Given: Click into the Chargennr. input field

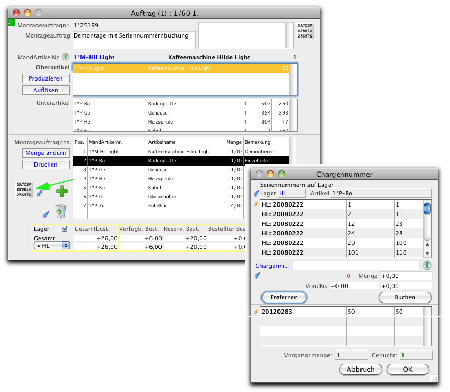Looking at the screenshot, I should [356, 266].
